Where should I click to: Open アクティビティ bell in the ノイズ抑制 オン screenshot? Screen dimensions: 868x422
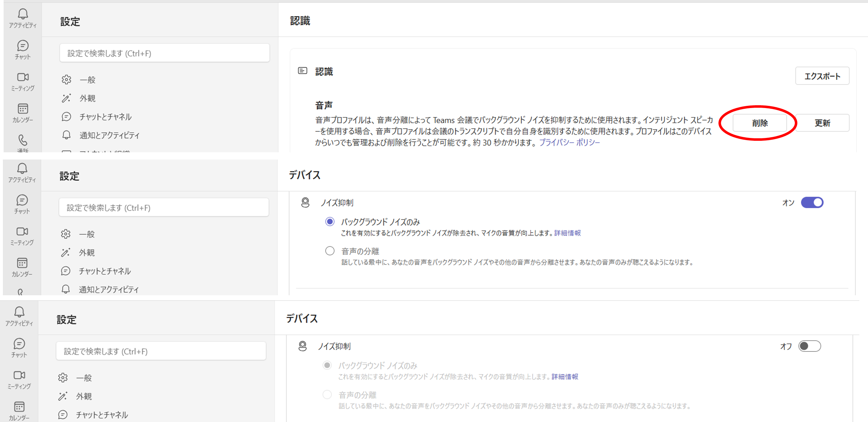click(x=22, y=169)
